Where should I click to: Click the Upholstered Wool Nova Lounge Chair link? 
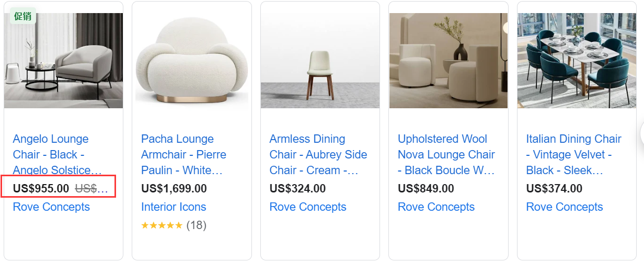446,154
